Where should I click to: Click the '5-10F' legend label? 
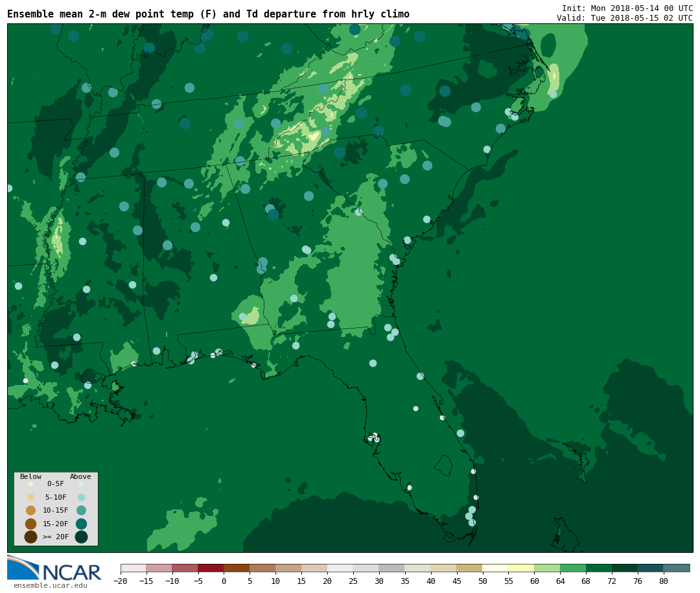pos(56,497)
